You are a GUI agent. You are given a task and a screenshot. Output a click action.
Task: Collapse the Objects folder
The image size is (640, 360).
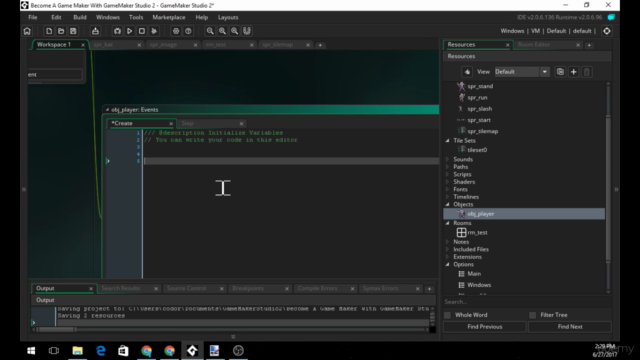pyautogui.click(x=448, y=204)
